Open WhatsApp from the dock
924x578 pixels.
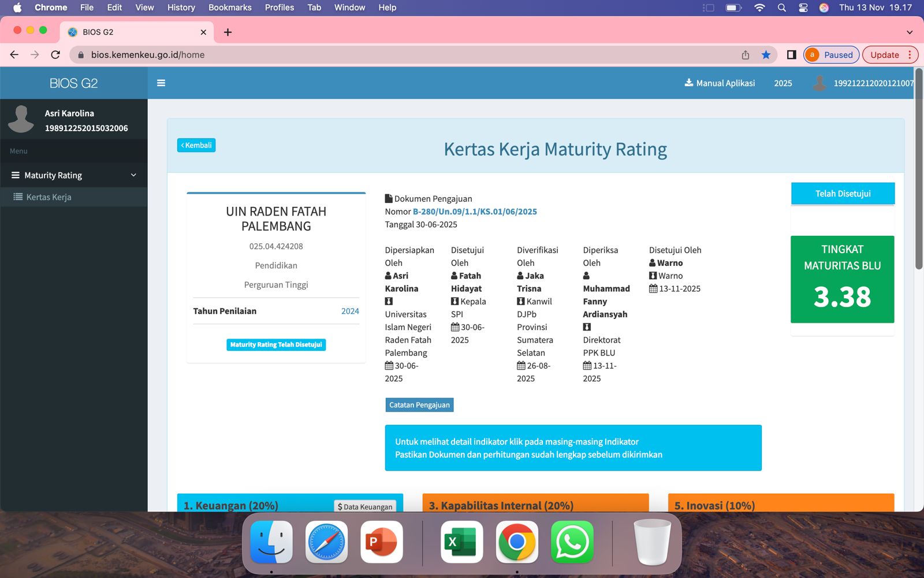(x=572, y=542)
